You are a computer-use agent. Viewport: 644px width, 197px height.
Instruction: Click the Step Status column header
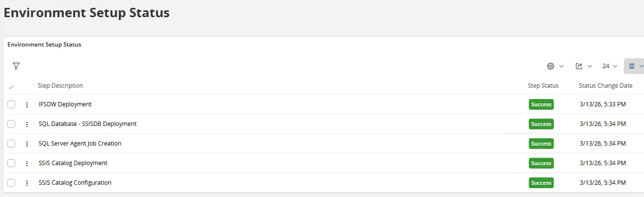(x=543, y=86)
